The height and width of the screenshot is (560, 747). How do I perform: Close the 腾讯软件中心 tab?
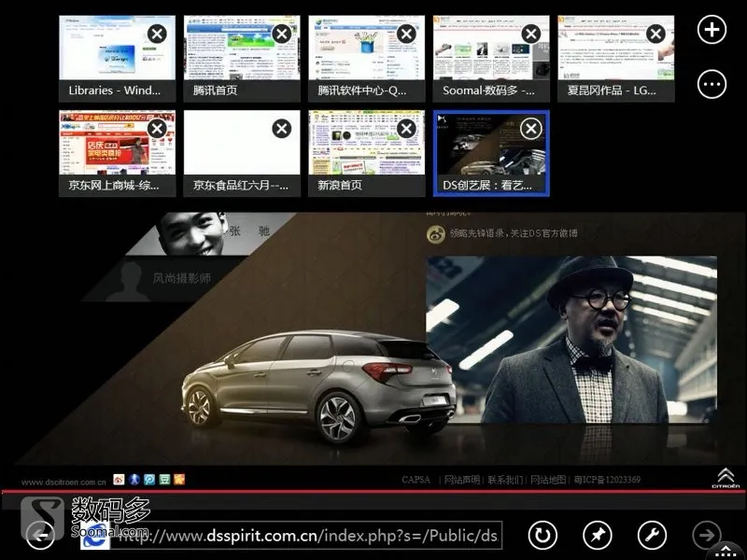point(406,34)
